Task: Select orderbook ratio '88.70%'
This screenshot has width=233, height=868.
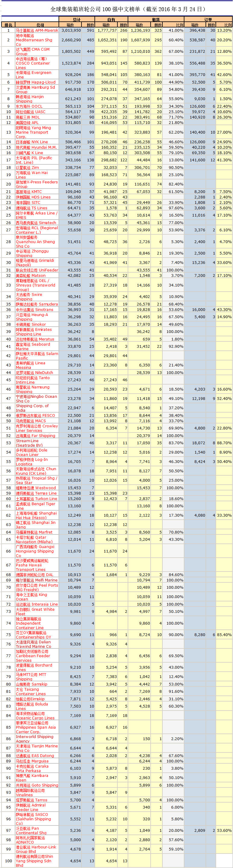Action: (x=224, y=443)
